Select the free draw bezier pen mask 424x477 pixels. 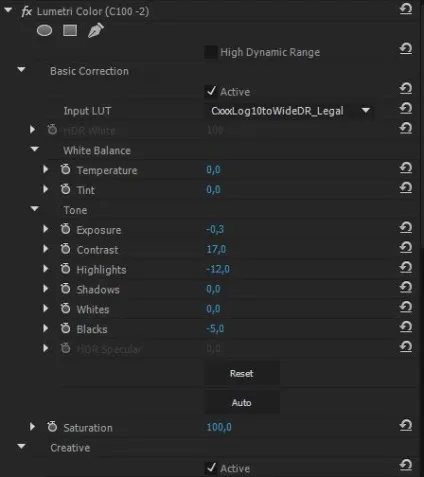(x=96, y=30)
